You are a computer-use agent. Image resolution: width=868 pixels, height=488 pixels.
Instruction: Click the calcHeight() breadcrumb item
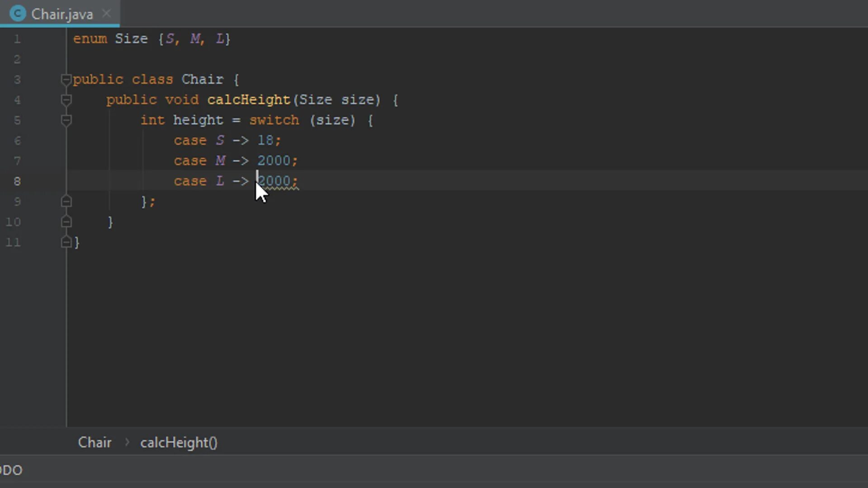179,442
